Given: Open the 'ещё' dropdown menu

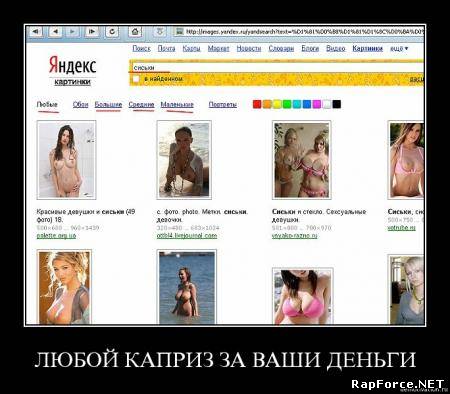Looking at the screenshot, I should 399,49.
